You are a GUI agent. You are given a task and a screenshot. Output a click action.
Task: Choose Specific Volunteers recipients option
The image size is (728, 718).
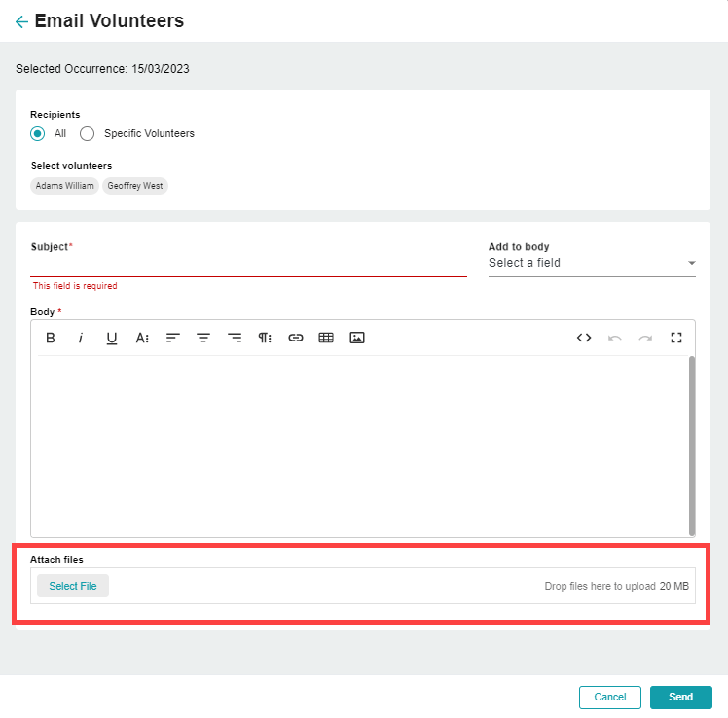click(x=87, y=133)
